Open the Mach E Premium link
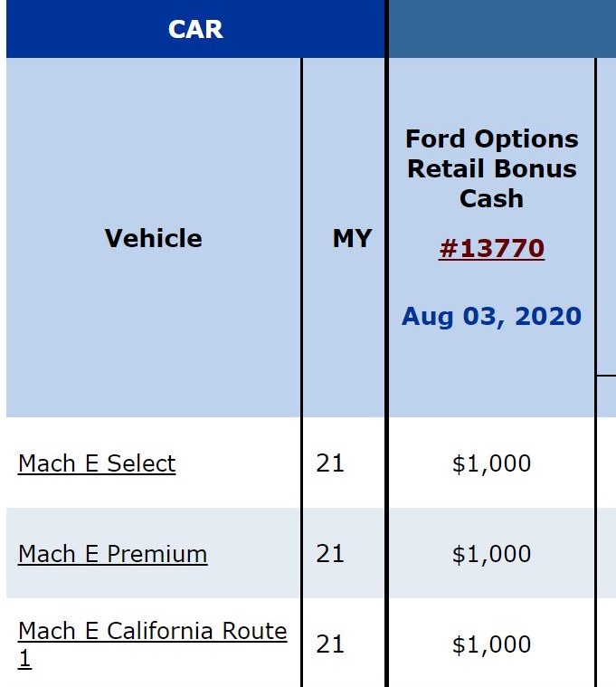The height and width of the screenshot is (687, 616). point(112,554)
